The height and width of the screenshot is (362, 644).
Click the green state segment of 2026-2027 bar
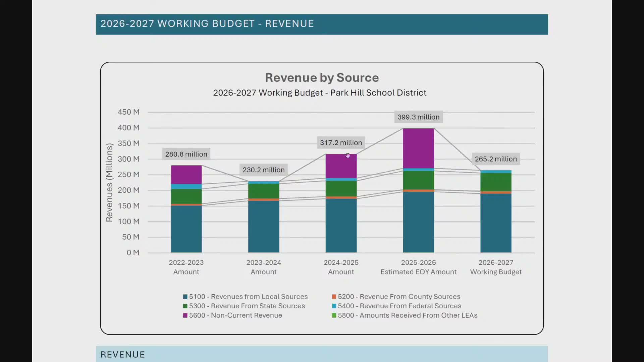tap(496, 182)
